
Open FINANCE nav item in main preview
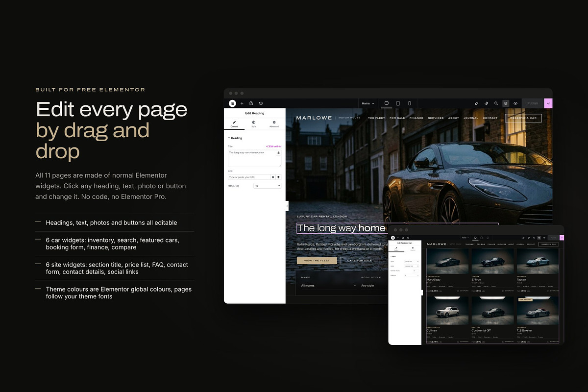416,118
